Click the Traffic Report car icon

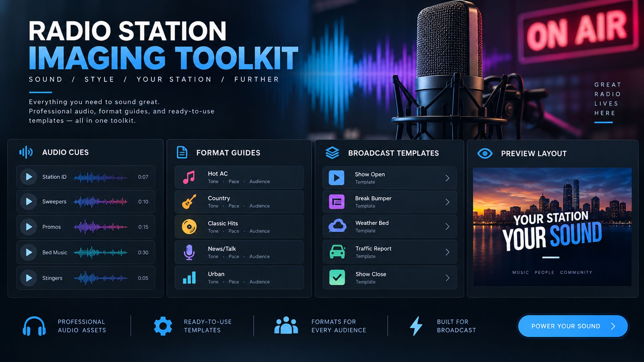click(337, 252)
